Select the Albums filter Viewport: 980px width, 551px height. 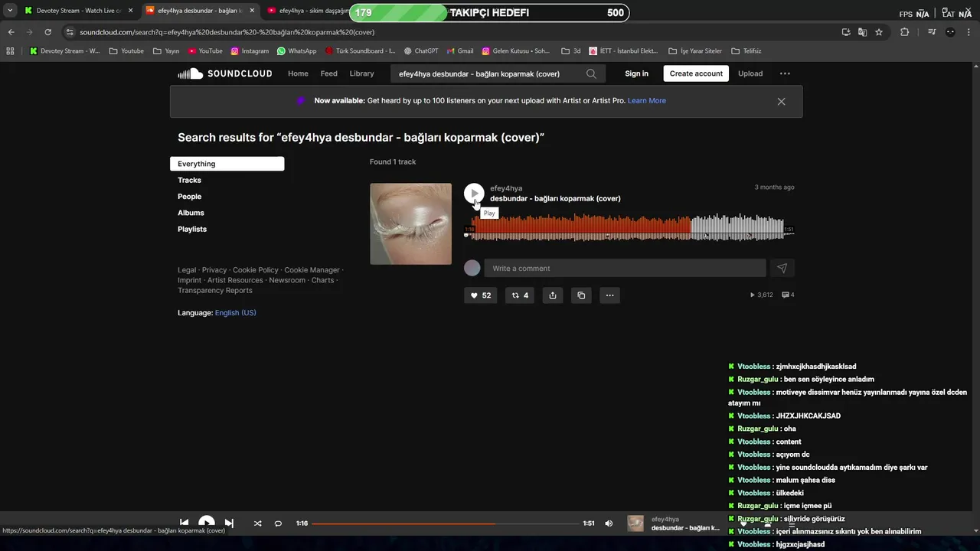(191, 213)
